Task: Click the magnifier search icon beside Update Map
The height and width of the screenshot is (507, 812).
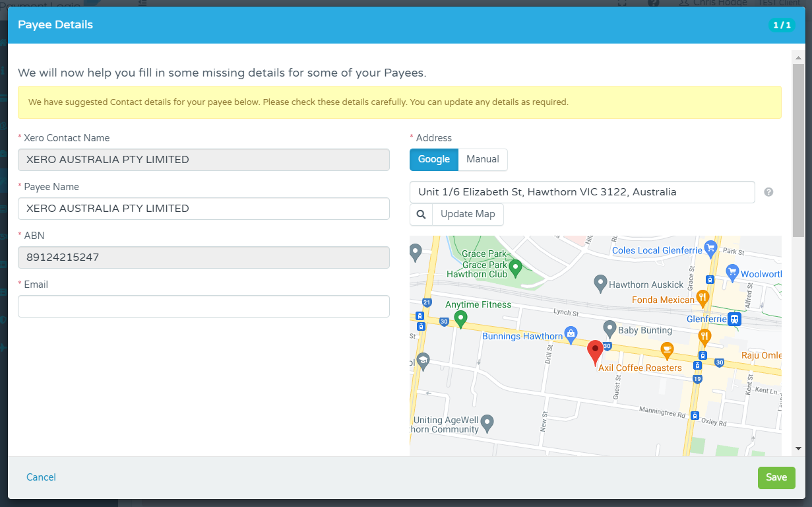Action: (421, 214)
